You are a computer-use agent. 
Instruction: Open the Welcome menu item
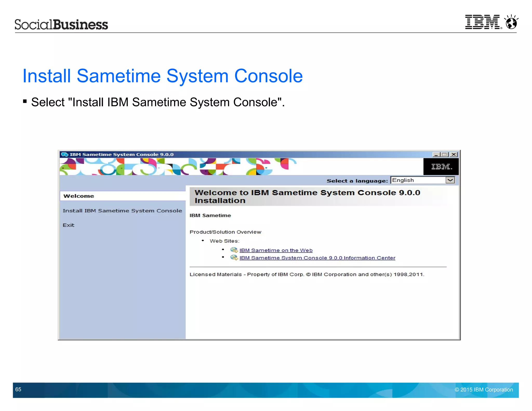point(123,196)
